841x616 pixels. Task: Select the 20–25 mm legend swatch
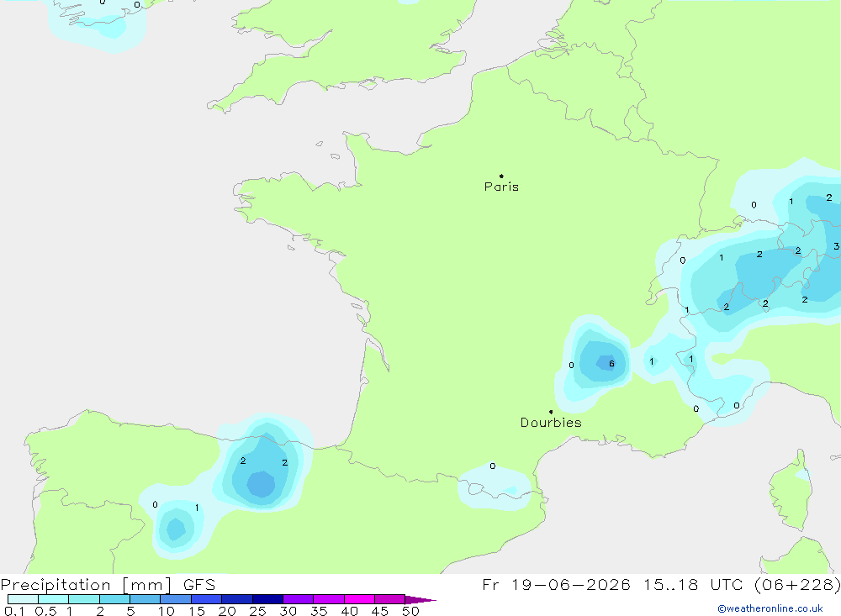tap(237, 599)
